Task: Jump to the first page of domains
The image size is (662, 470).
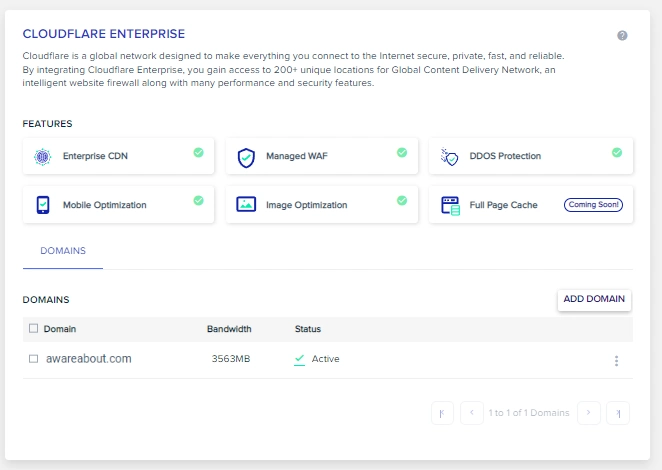Action: click(442, 413)
